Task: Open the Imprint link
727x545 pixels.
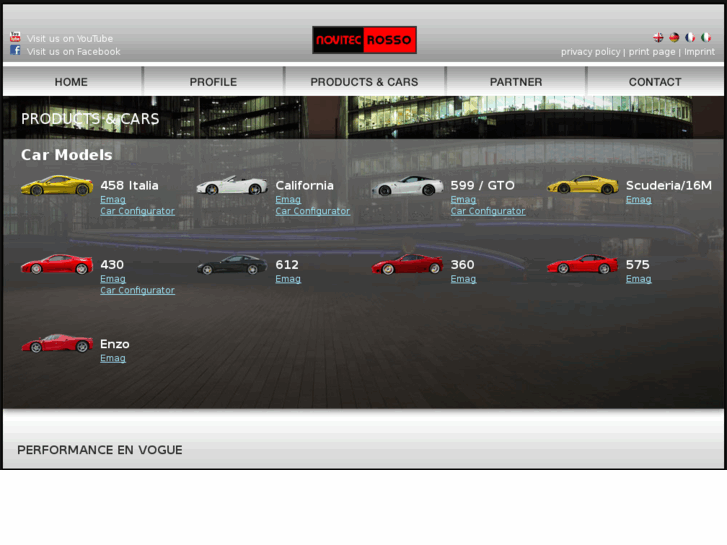Action: pos(699,51)
